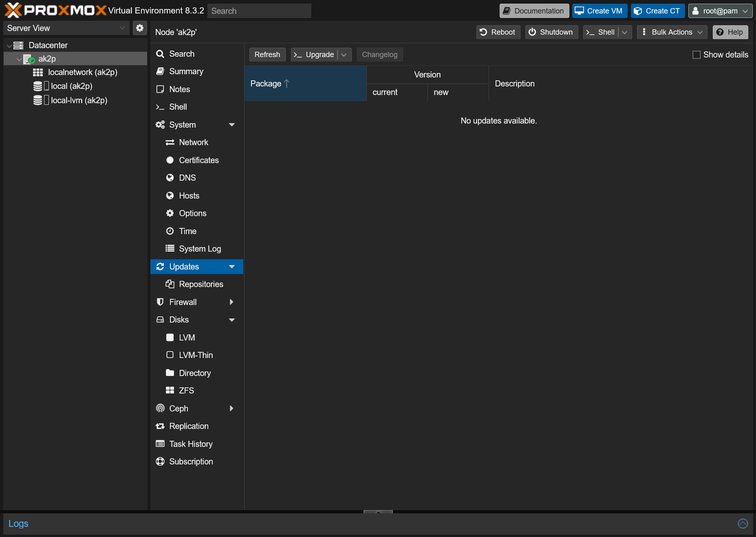Viewport: 756px width, 537px height.
Task: Click the Options cog icon
Action: (170, 213)
